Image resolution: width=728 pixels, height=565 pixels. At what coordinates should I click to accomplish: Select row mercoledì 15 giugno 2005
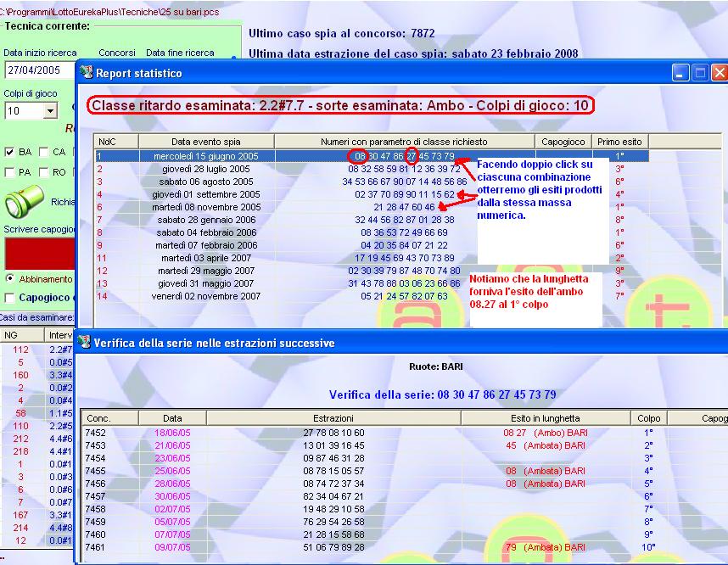372,156
